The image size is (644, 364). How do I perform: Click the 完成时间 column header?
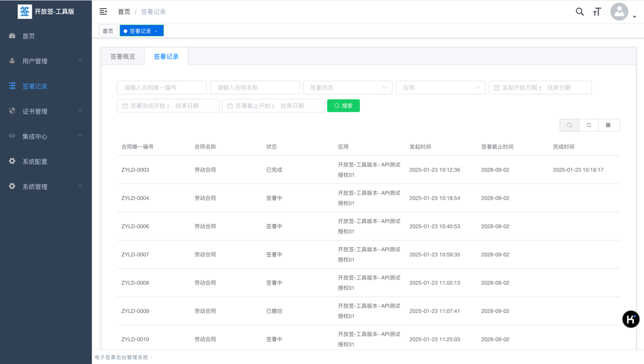pos(564,147)
